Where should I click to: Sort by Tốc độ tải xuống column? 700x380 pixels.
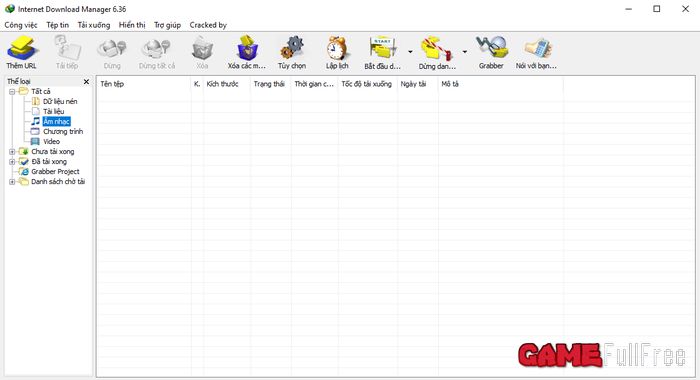pyautogui.click(x=367, y=84)
